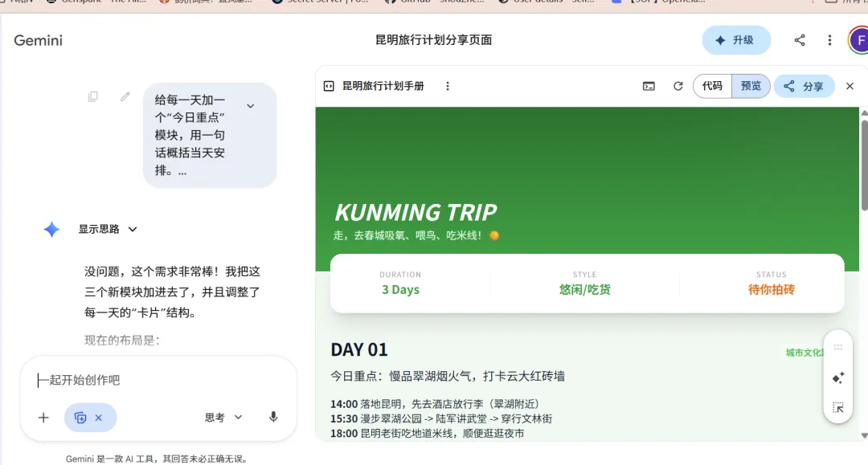Click the drag-handle dots on floating toolbar
Viewport: 868px width, 465px height.
[838, 348]
